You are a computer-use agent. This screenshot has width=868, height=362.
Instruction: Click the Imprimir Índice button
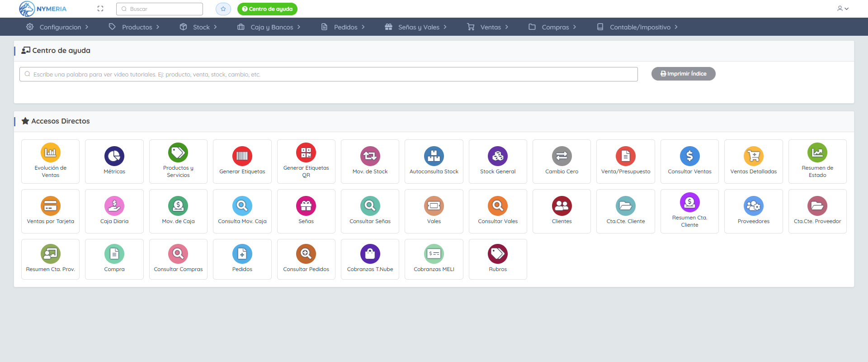click(x=683, y=74)
